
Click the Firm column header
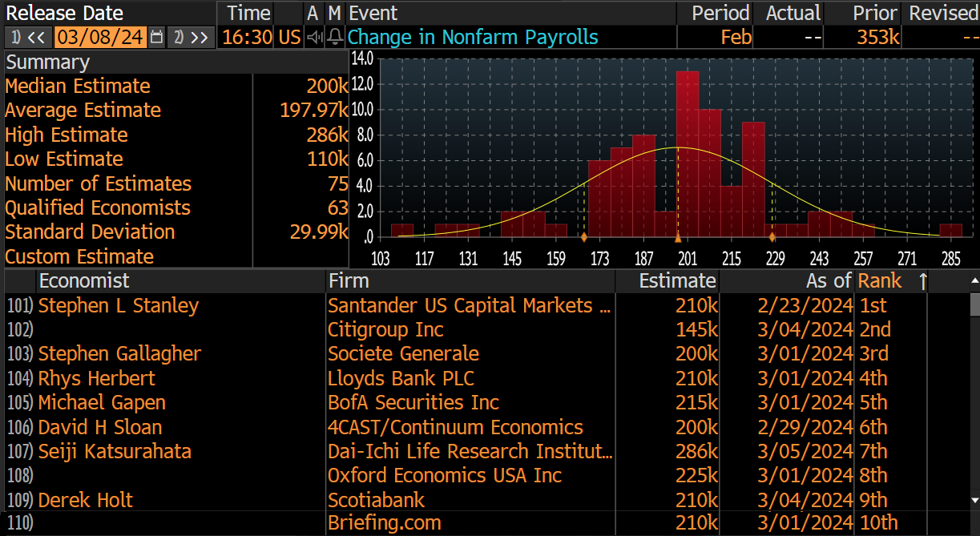(349, 281)
